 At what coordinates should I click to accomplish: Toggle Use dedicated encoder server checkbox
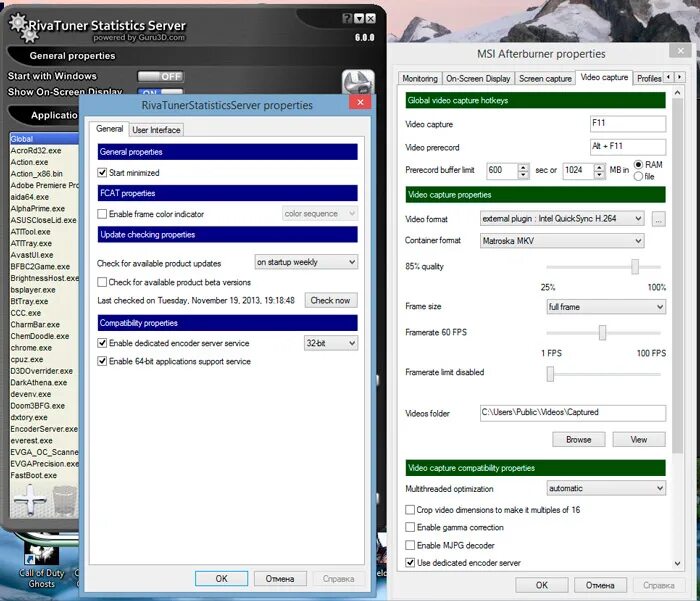410,563
